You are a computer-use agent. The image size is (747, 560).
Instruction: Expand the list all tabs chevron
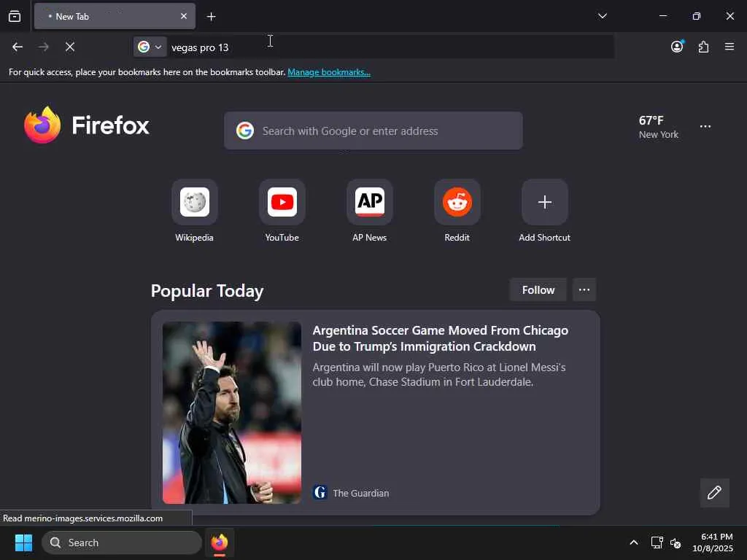602,16
